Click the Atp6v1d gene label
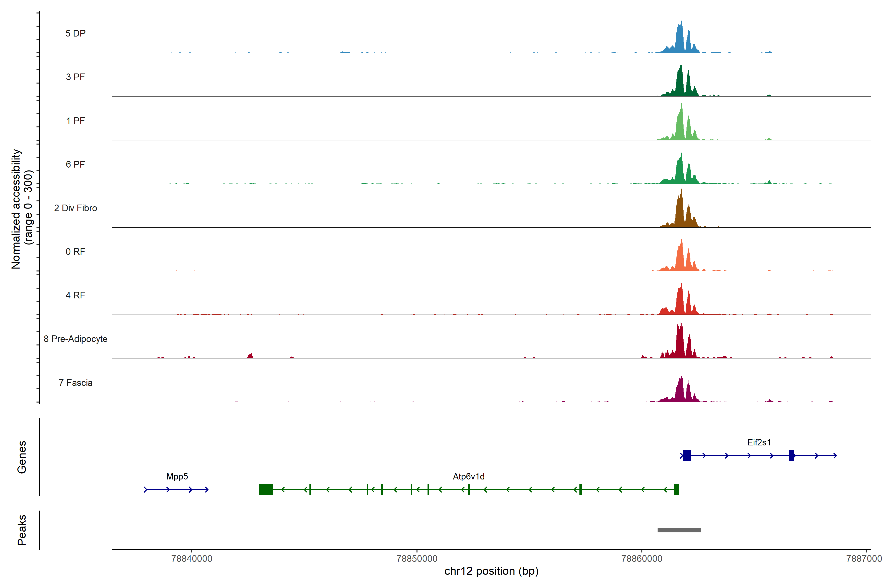 [x=468, y=476]
